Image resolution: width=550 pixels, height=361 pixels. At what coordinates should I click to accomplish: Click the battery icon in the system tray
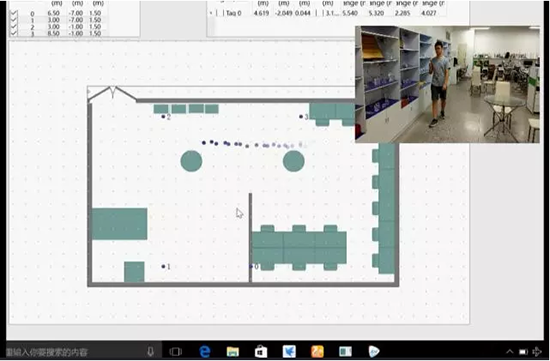pyautogui.click(x=523, y=352)
